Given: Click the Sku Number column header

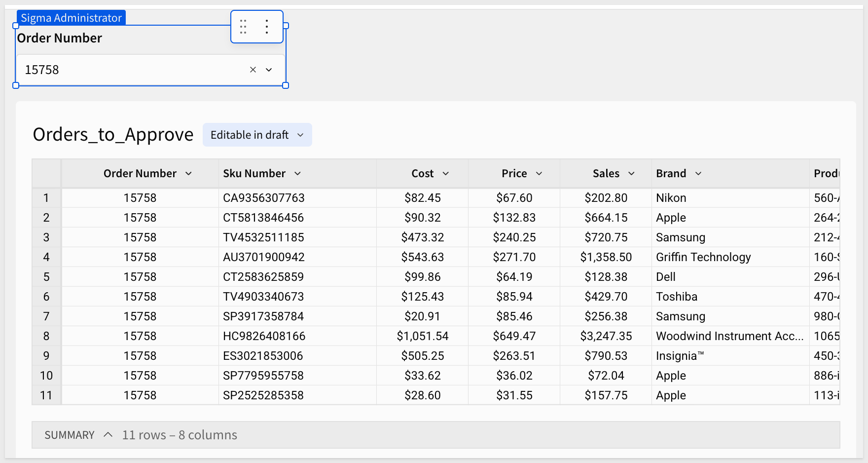Looking at the screenshot, I should pos(254,174).
